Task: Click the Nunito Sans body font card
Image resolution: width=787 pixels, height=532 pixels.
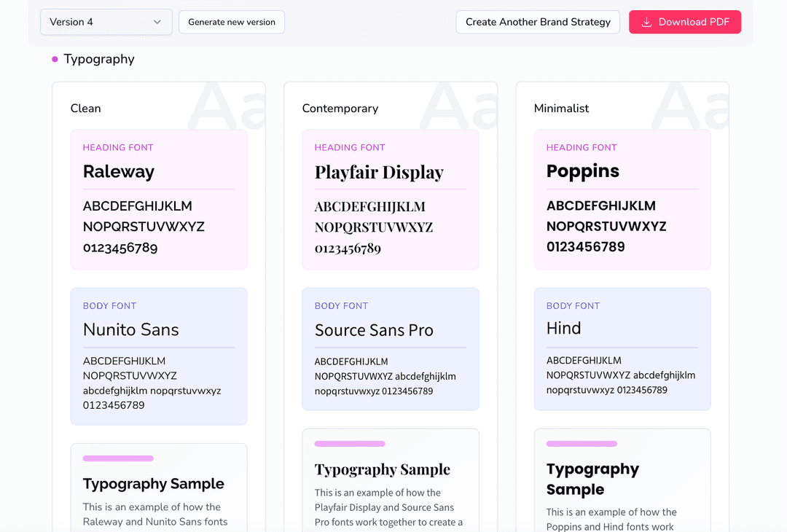Action: pos(159,356)
